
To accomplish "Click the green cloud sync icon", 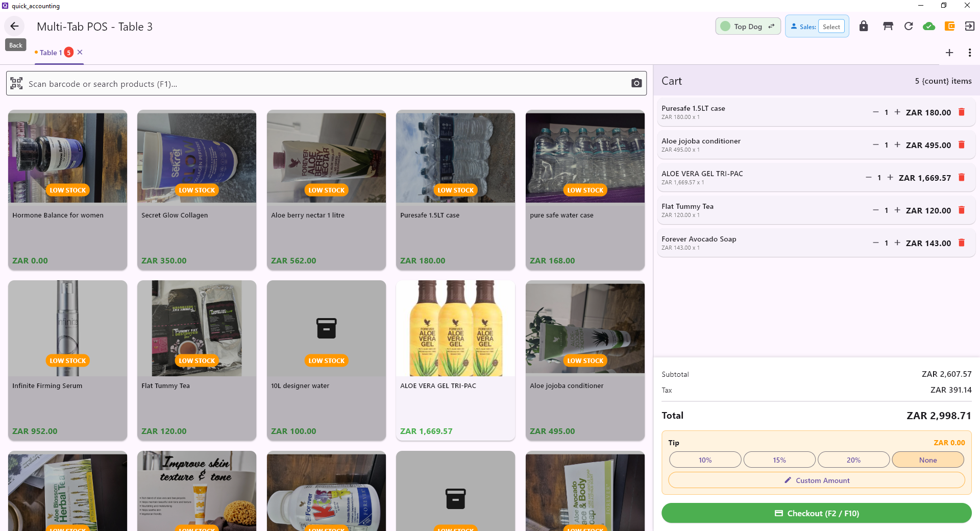I will pyautogui.click(x=929, y=26).
